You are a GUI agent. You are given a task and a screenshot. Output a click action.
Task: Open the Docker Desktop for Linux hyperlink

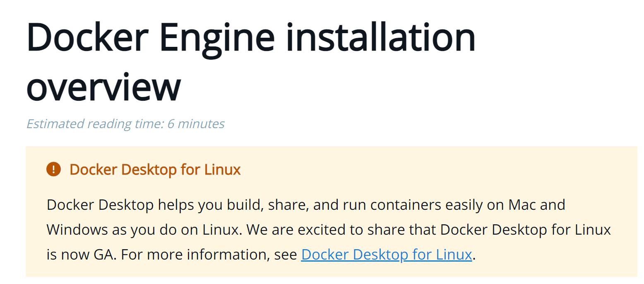pyautogui.click(x=386, y=254)
